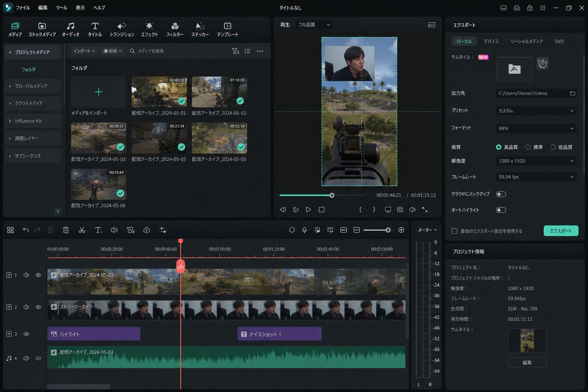Delete selected clip with trash icon
The width and height of the screenshot is (588, 392).
click(x=66, y=230)
